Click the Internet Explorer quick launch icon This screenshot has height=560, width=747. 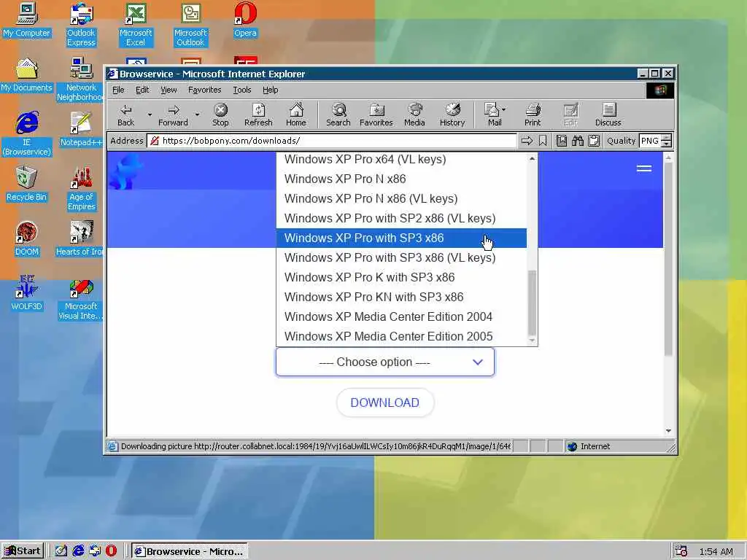pos(78,551)
